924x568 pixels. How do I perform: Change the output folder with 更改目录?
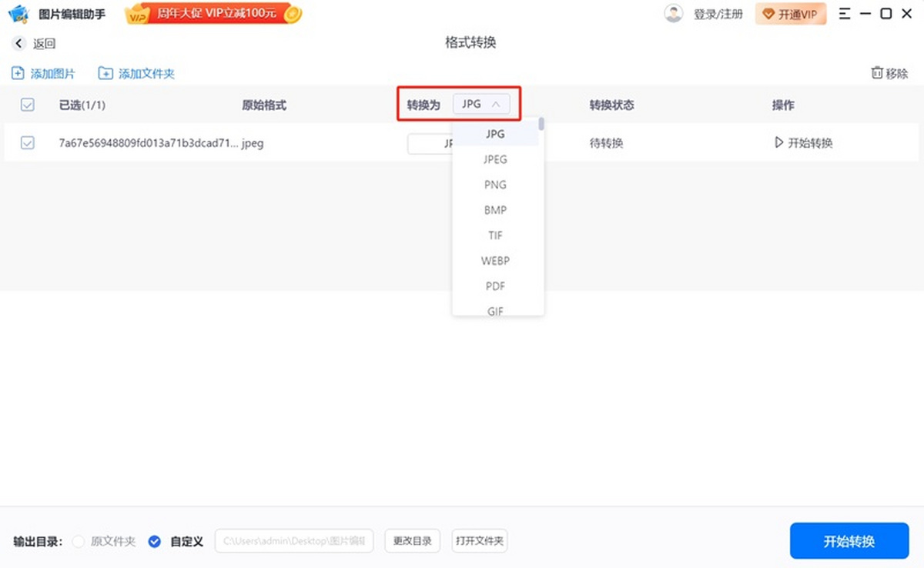413,541
